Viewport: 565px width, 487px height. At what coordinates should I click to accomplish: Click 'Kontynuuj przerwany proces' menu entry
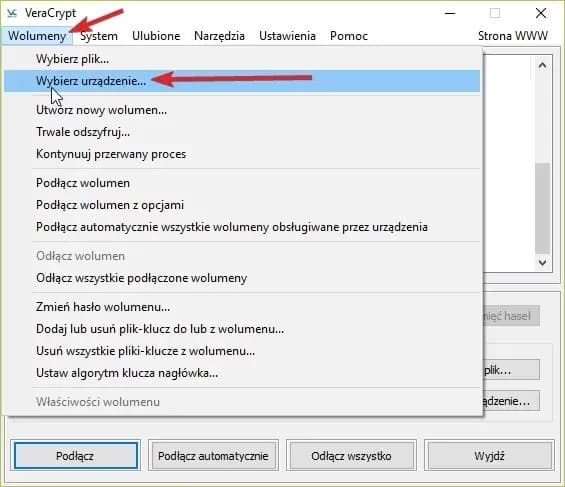pos(242,154)
